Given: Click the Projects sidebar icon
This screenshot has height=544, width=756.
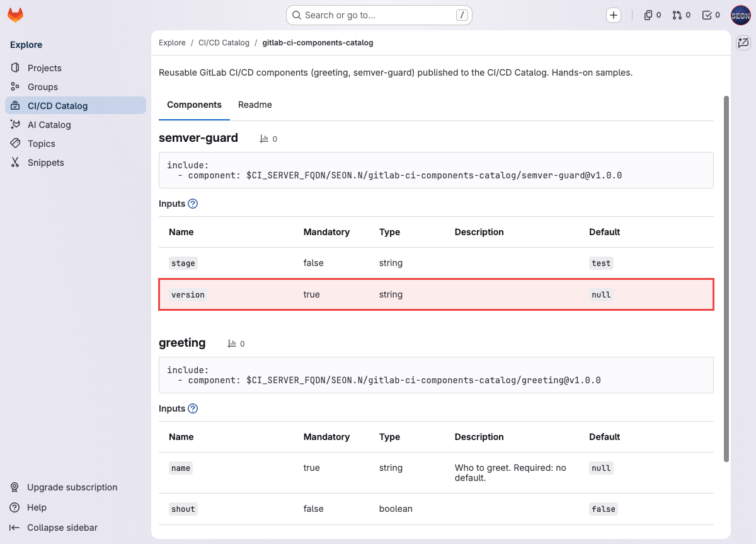Looking at the screenshot, I should (x=15, y=68).
